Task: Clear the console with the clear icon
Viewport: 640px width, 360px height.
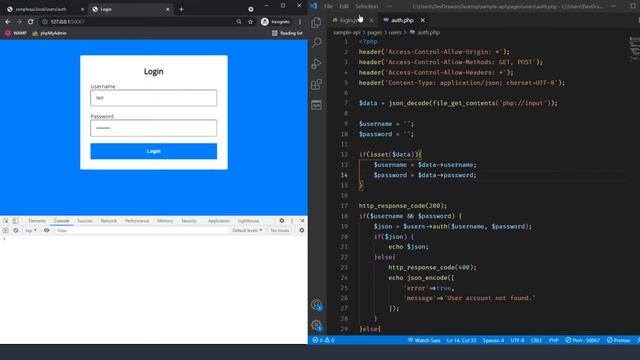Action: point(16,230)
